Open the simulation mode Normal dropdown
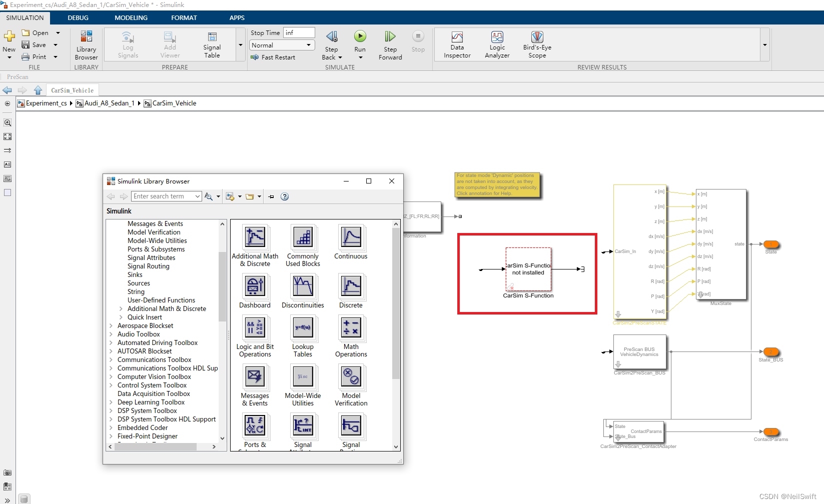 coord(282,45)
